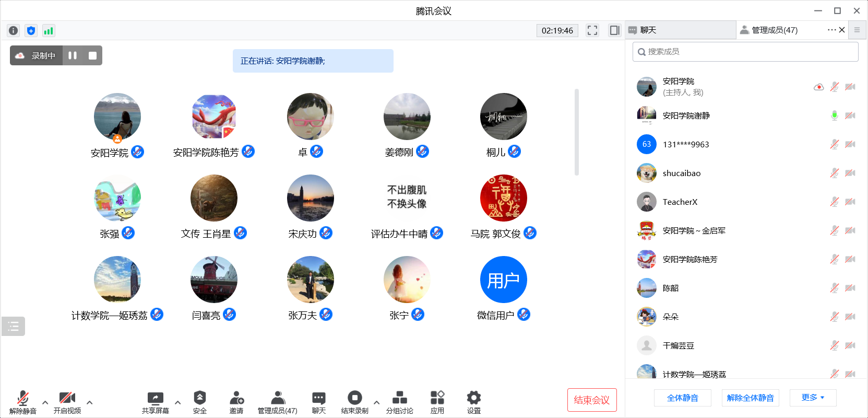Open the 应用 apps panel
This screenshot has width=868, height=418.
(x=437, y=402)
